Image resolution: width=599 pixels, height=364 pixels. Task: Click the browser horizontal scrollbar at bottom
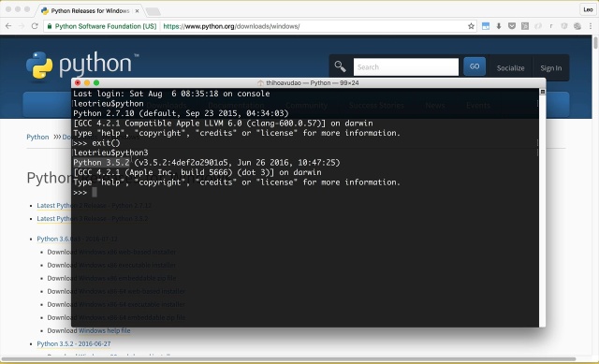pyautogui.click(x=288, y=359)
